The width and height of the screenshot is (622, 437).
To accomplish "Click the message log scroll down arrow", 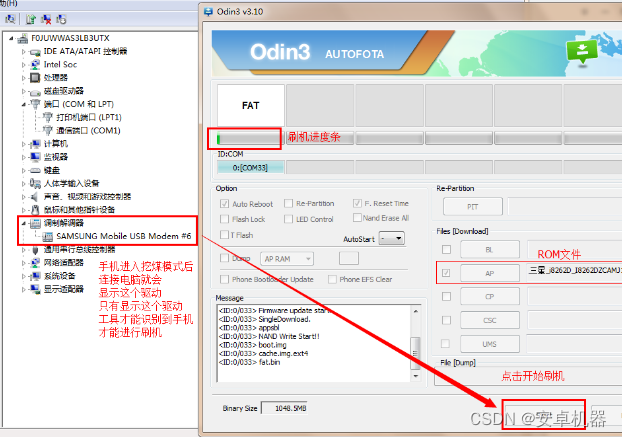I will (416, 376).
